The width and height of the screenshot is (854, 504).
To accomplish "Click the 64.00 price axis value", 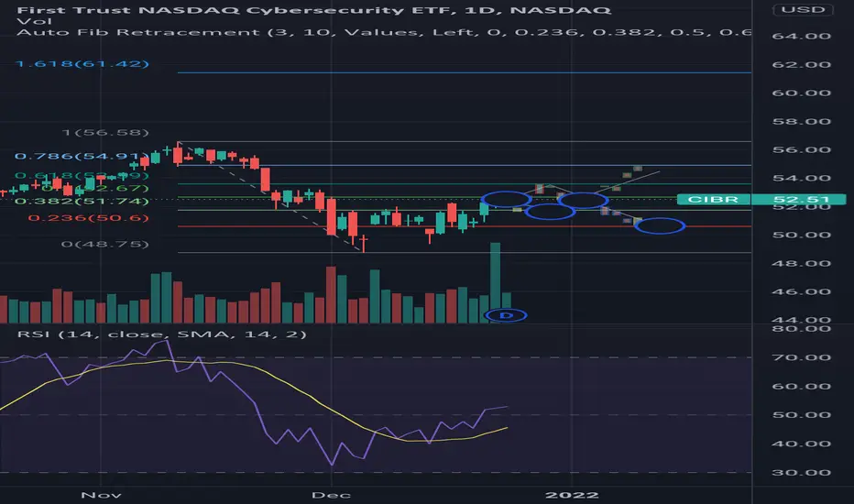I will [x=801, y=36].
